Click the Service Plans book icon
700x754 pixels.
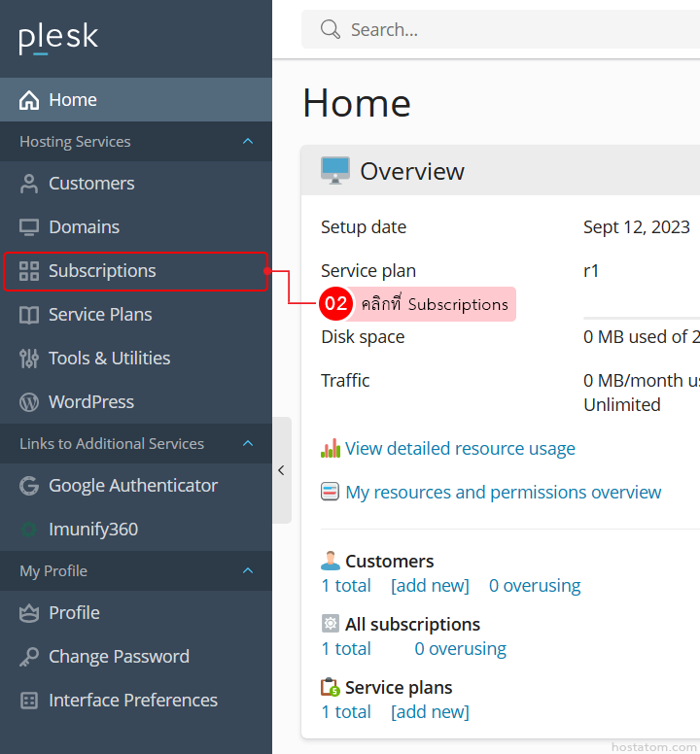point(29,315)
